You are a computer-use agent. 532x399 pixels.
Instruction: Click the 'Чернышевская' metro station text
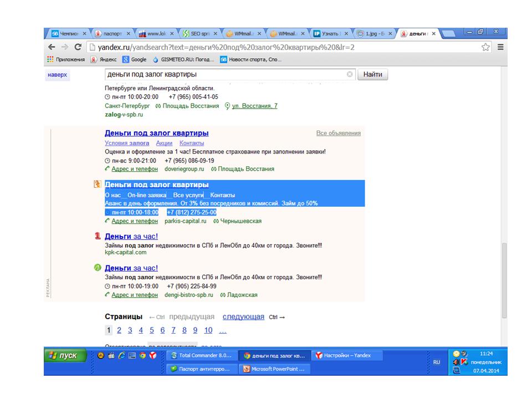pyautogui.click(x=241, y=221)
